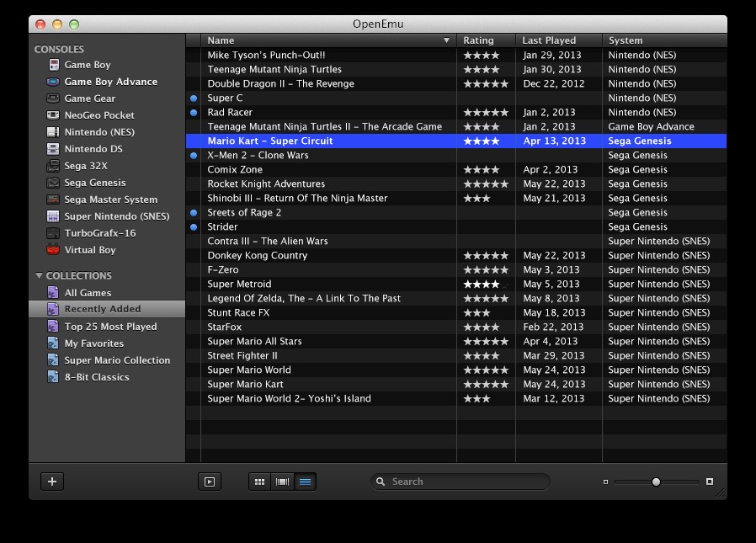This screenshot has height=543, width=756.
Task: Click the Sega Genesis console icon
Action: [53, 183]
